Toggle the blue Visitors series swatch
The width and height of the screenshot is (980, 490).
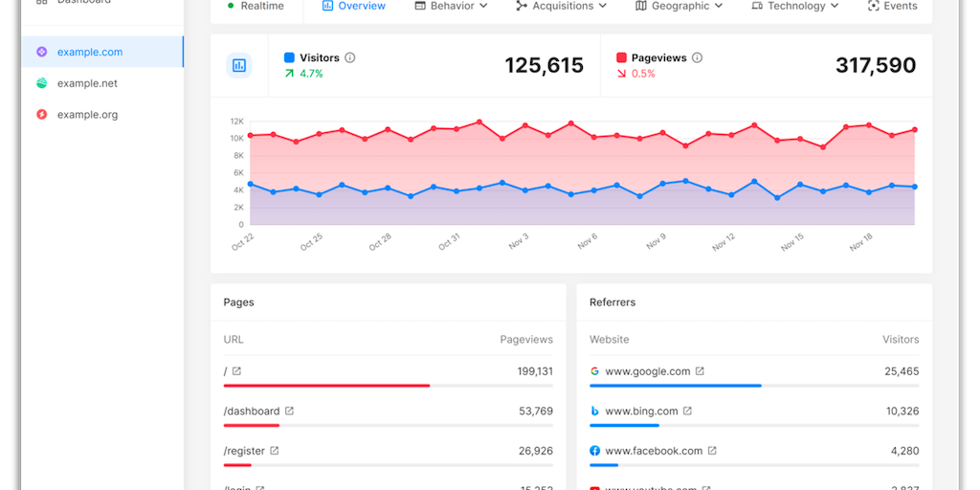click(289, 57)
